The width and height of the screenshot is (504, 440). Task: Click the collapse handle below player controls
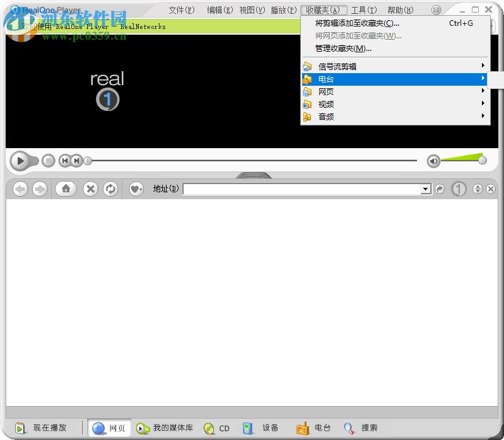[254, 175]
